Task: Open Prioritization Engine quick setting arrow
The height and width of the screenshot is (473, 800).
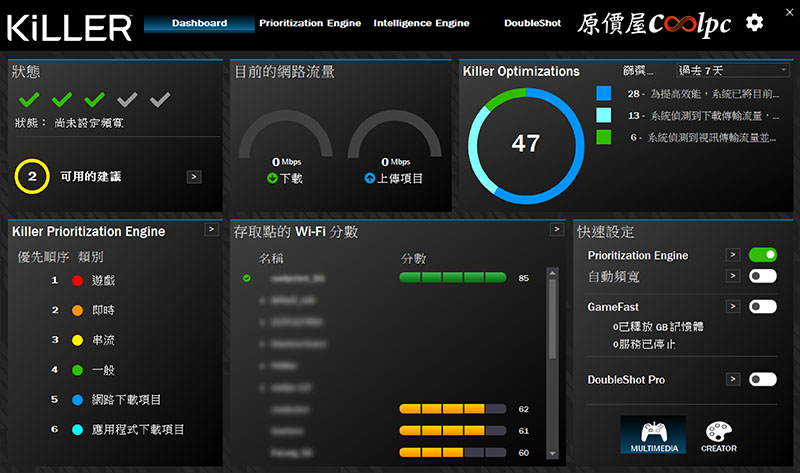Action: pos(733,255)
